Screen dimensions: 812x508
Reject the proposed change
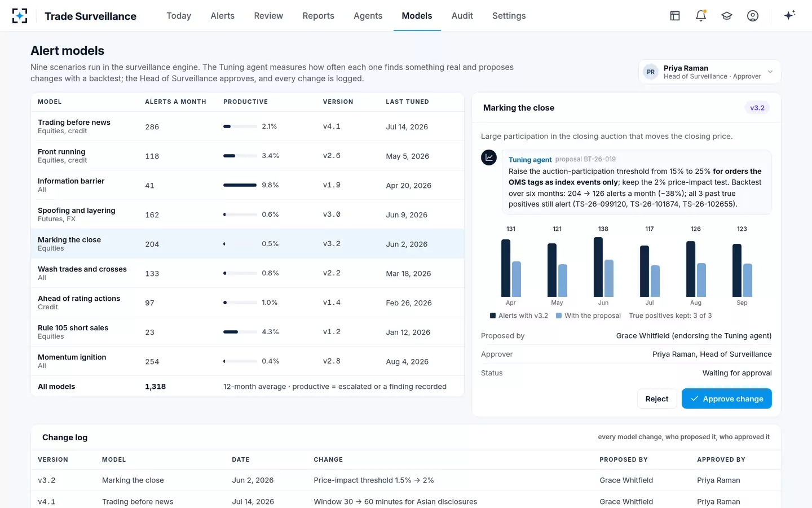click(x=657, y=398)
